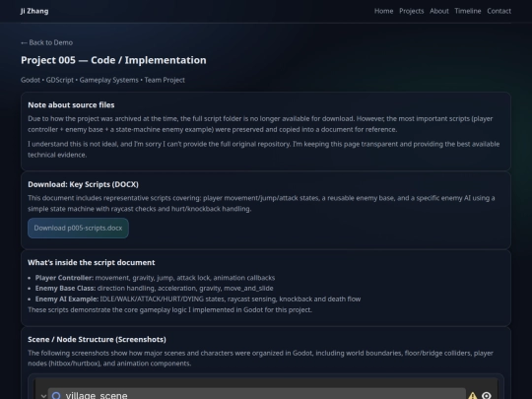Click the Player Controller bullet item

(155, 278)
